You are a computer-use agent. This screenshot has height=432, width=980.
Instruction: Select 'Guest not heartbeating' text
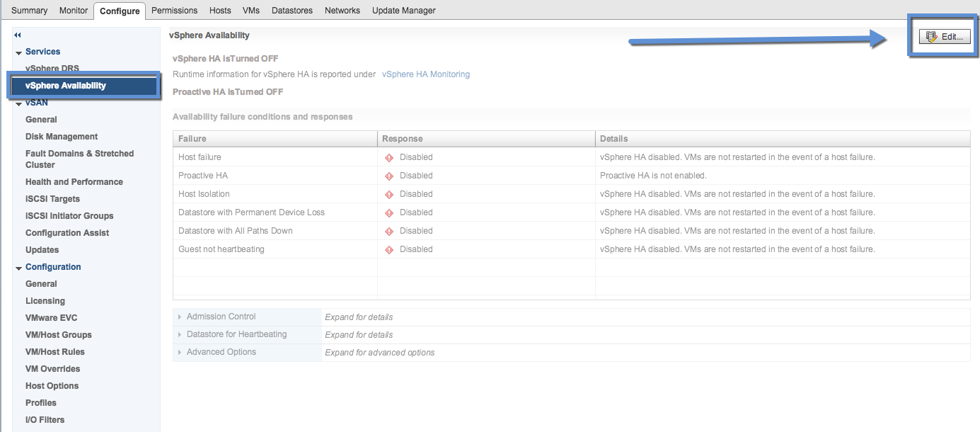pyautogui.click(x=221, y=249)
